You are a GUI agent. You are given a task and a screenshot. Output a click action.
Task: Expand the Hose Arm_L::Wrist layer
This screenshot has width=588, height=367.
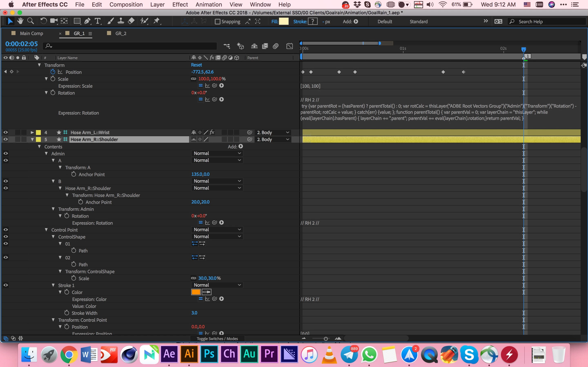coord(32,133)
